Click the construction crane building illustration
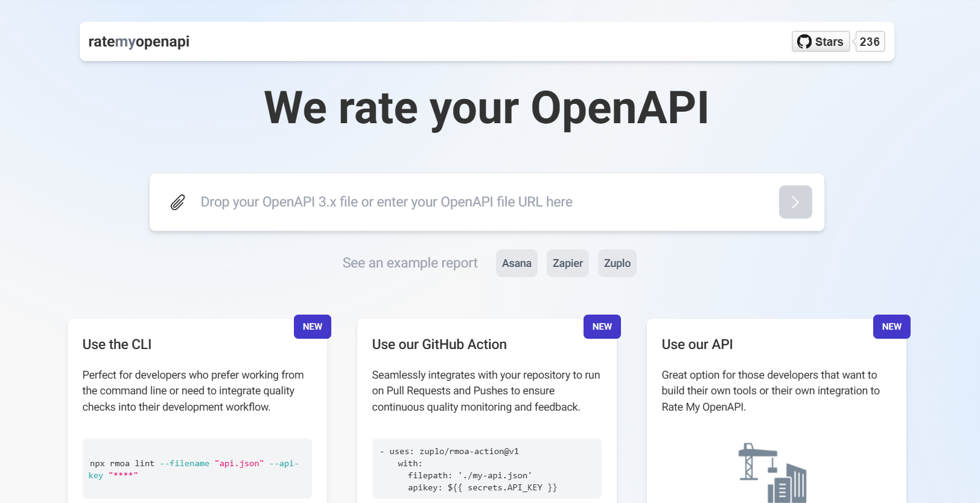This screenshot has height=503, width=980. (x=773, y=473)
